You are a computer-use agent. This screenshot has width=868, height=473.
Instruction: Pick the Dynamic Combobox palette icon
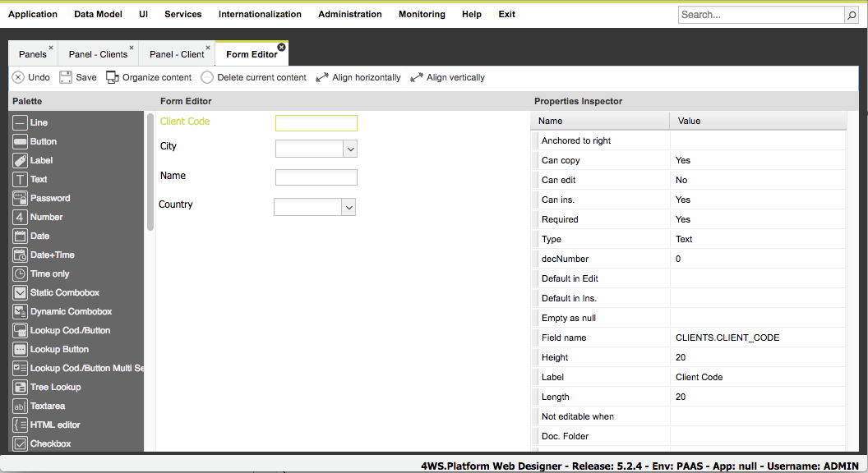pos(20,311)
